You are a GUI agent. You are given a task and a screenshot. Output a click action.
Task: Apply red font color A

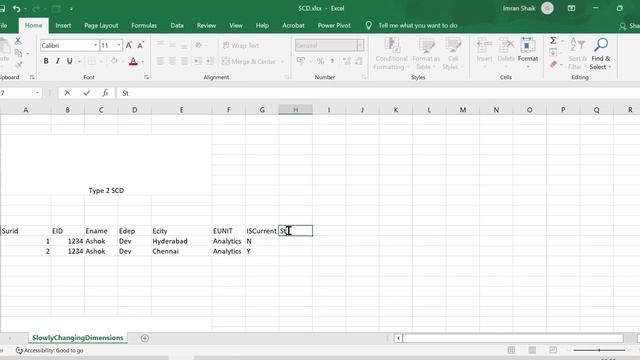(x=133, y=61)
